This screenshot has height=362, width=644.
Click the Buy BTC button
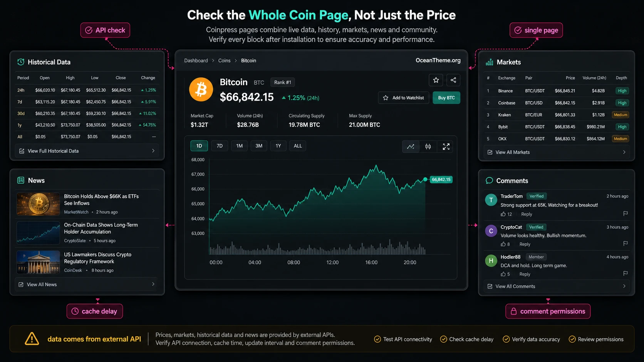(x=446, y=98)
